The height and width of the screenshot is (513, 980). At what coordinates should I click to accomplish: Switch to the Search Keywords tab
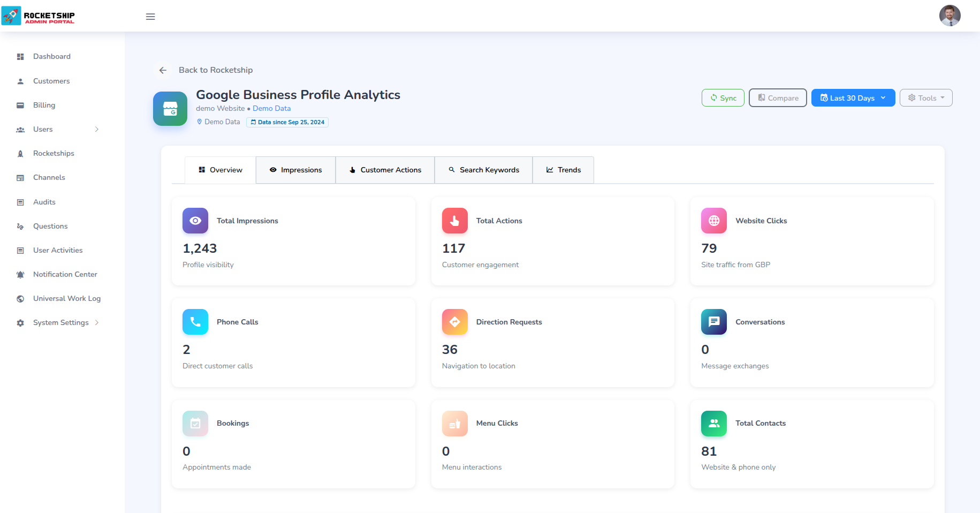484,170
